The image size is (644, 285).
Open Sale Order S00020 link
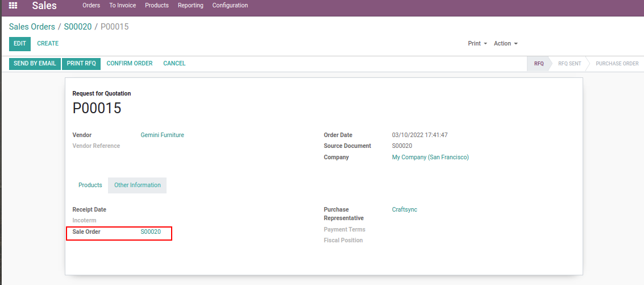click(151, 232)
